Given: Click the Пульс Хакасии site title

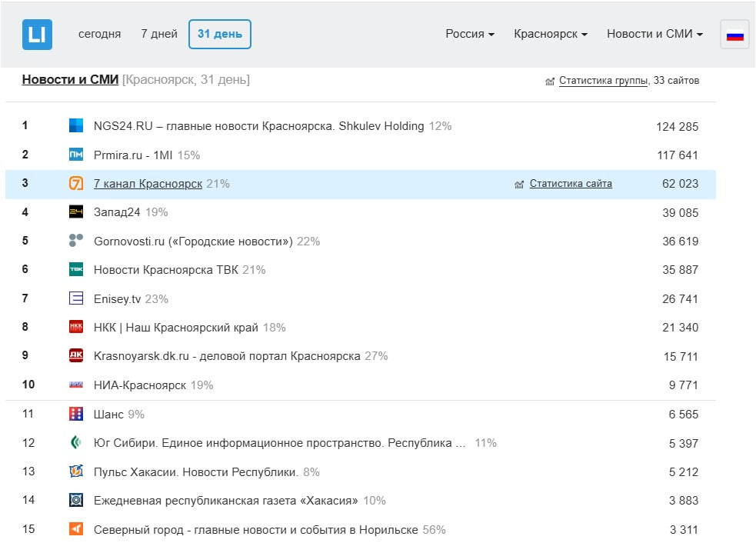Looking at the screenshot, I should point(196,471).
